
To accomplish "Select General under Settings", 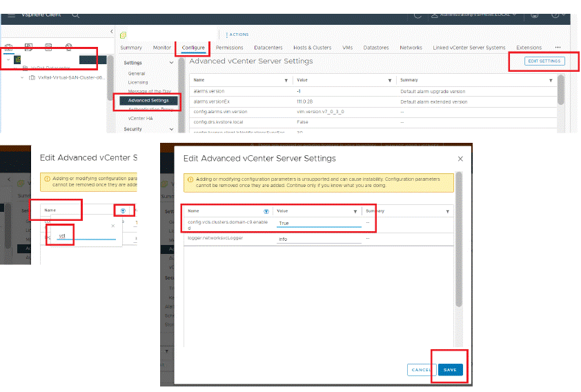I will pyautogui.click(x=137, y=74).
